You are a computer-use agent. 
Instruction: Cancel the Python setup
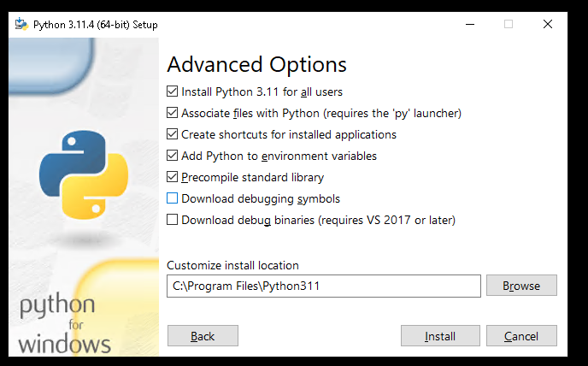pos(521,336)
